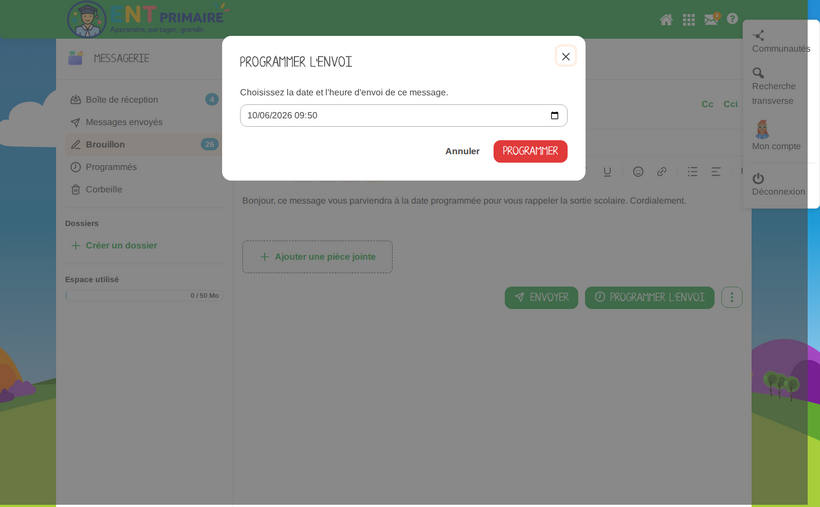The height and width of the screenshot is (507, 820).
Task: Close the Programmer l'envoi dialog
Action: [565, 57]
